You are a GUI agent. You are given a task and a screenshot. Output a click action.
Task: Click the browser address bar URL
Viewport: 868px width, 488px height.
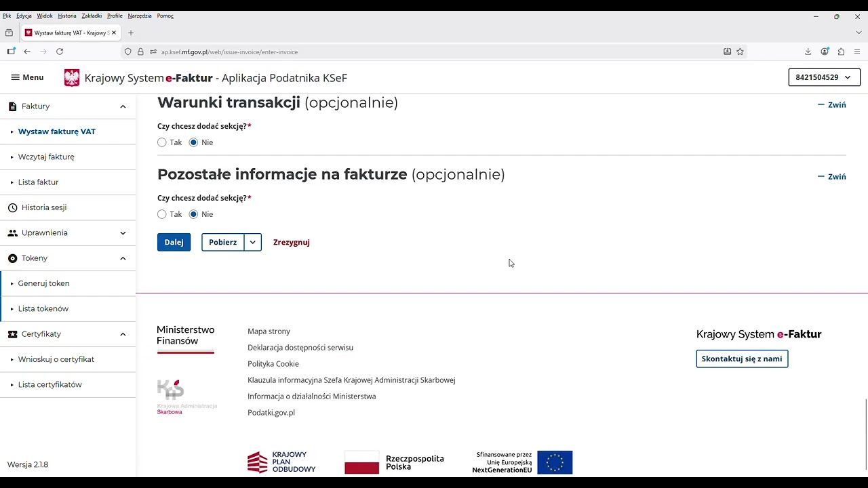point(229,52)
